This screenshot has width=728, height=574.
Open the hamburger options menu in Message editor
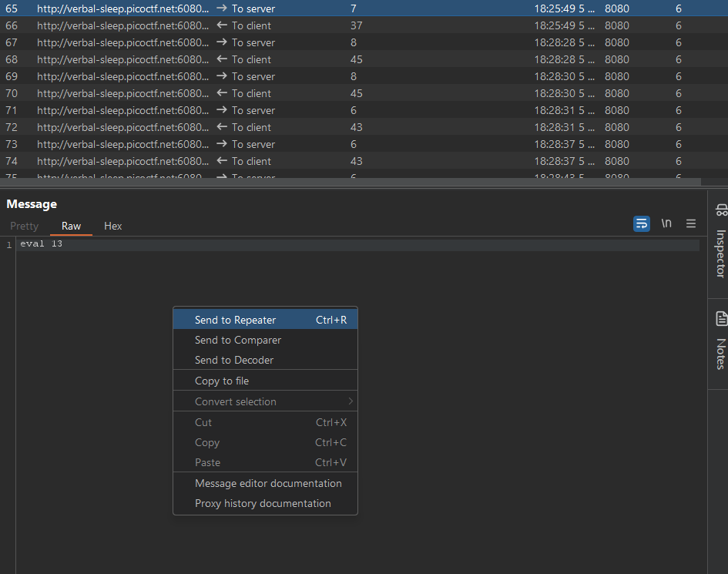(691, 224)
